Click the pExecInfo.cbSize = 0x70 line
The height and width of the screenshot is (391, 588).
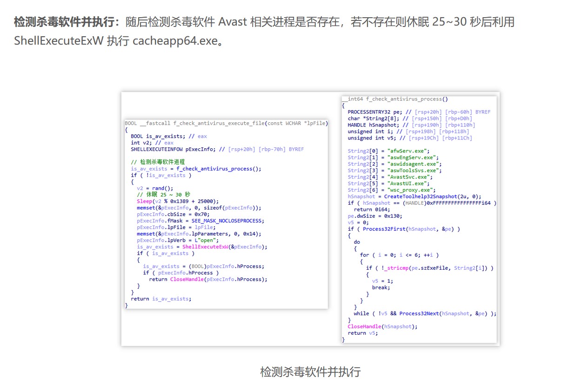[x=173, y=214]
